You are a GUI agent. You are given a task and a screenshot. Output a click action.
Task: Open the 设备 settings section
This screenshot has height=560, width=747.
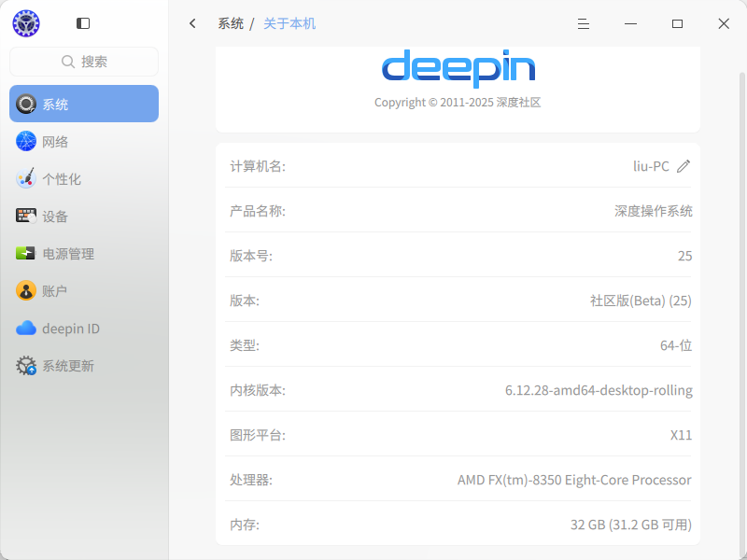pos(84,217)
